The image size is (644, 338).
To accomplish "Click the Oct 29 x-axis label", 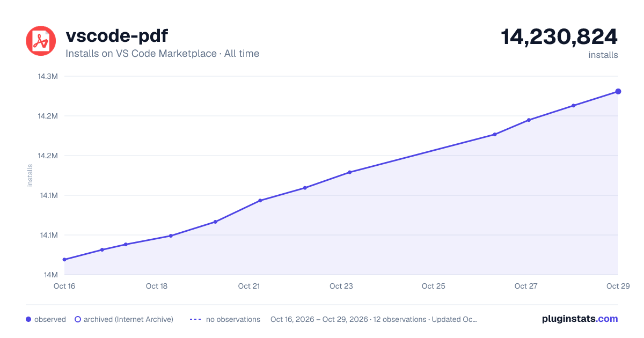I will click(x=618, y=286).
